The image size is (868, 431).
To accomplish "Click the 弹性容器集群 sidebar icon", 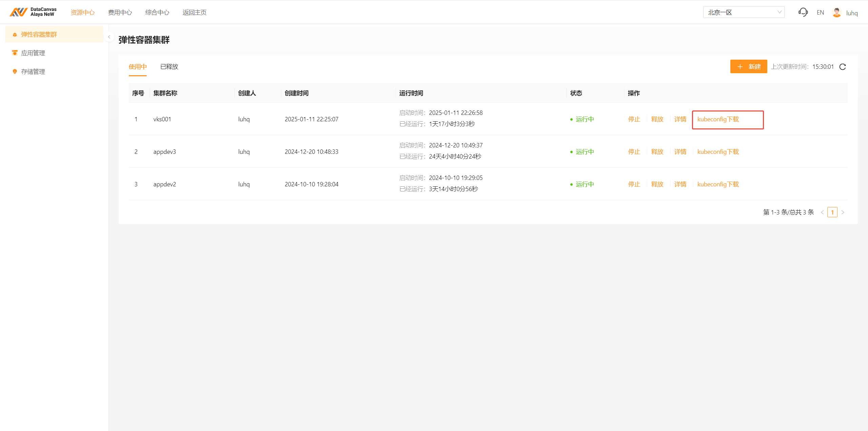I will 15,35.
